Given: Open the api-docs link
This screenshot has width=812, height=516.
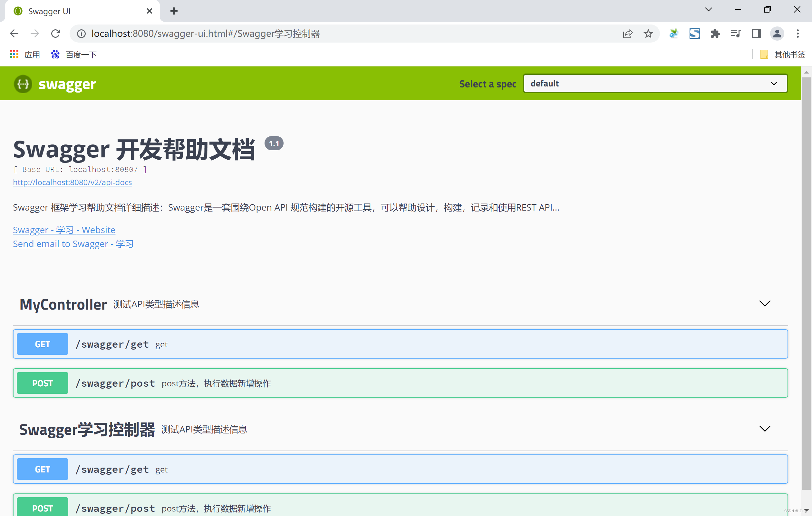Looking at the screenshot, I should (x=72, y=182).
